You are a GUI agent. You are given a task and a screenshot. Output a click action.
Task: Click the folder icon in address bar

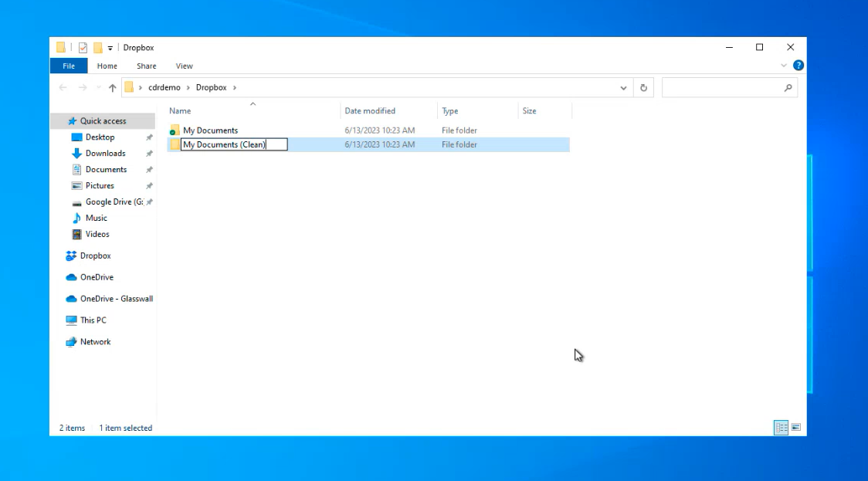(129, 87)
